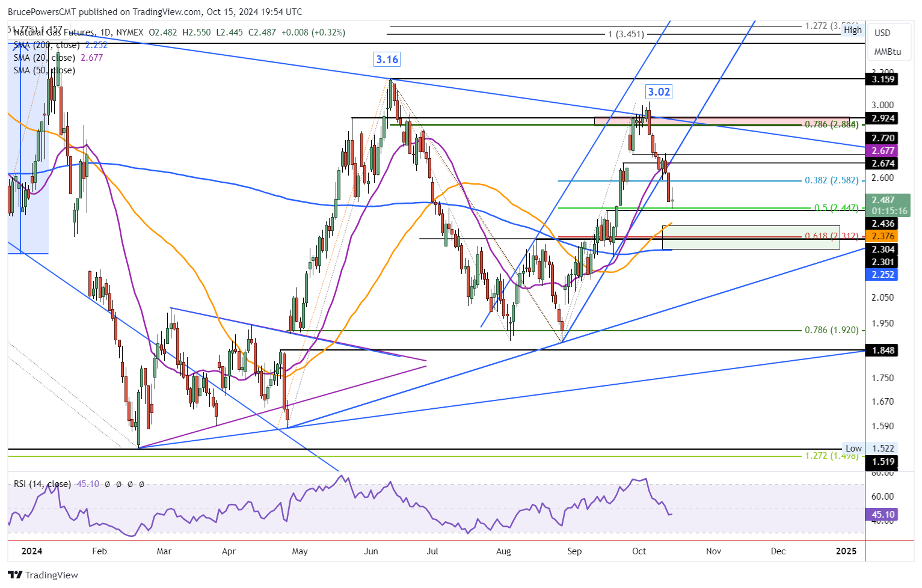Click the USD currency label

(x=882, y=32)
